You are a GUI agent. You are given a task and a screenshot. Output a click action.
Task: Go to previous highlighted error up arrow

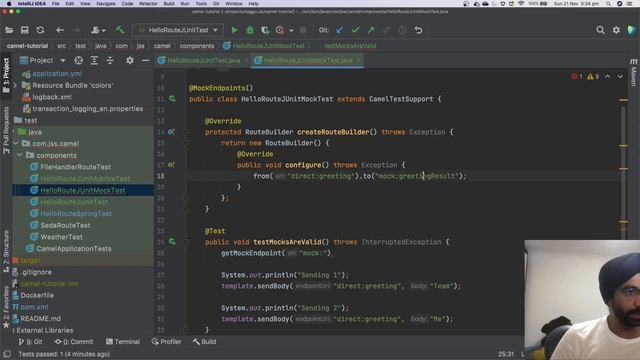pyautogui.click(x=608, y=76)
